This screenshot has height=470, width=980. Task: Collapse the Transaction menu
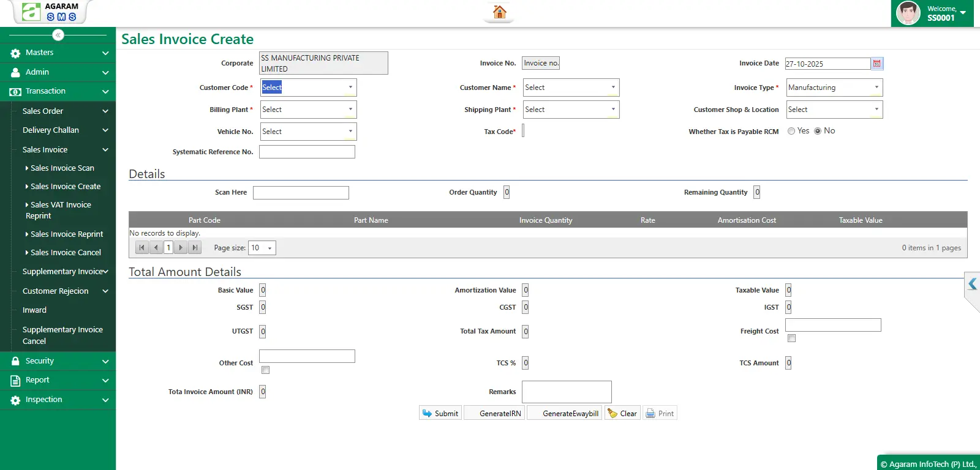point(58,92)
